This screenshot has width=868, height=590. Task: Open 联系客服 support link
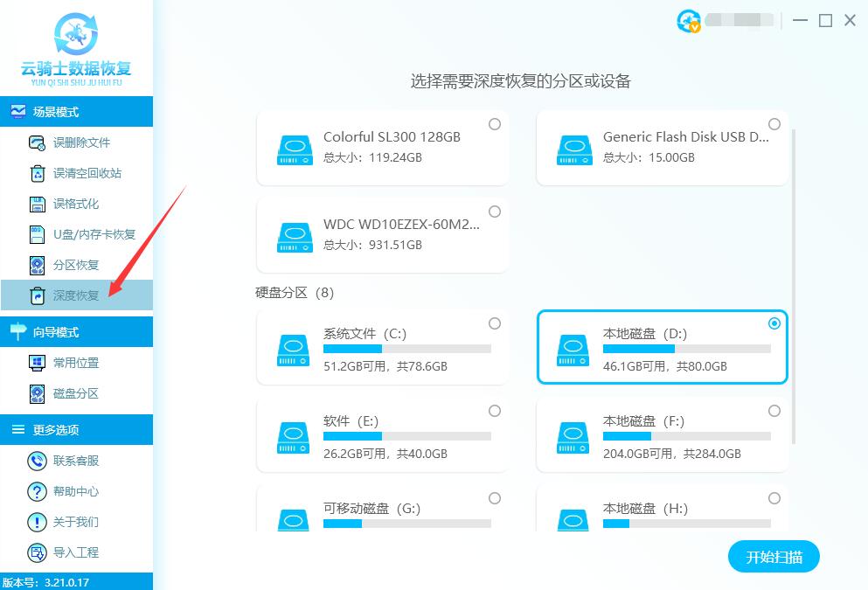(76, 461)
